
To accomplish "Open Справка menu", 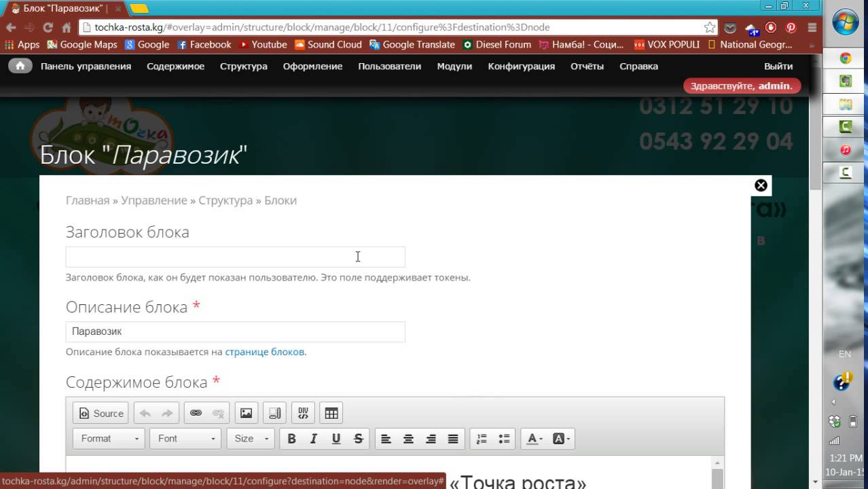I will (638, 66).
